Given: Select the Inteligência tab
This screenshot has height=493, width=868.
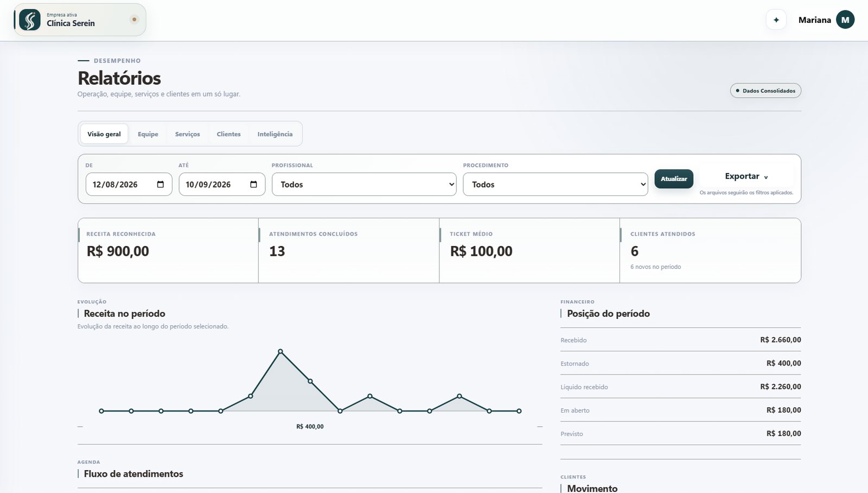Looking at the screenshot, I should coord(275,134).
